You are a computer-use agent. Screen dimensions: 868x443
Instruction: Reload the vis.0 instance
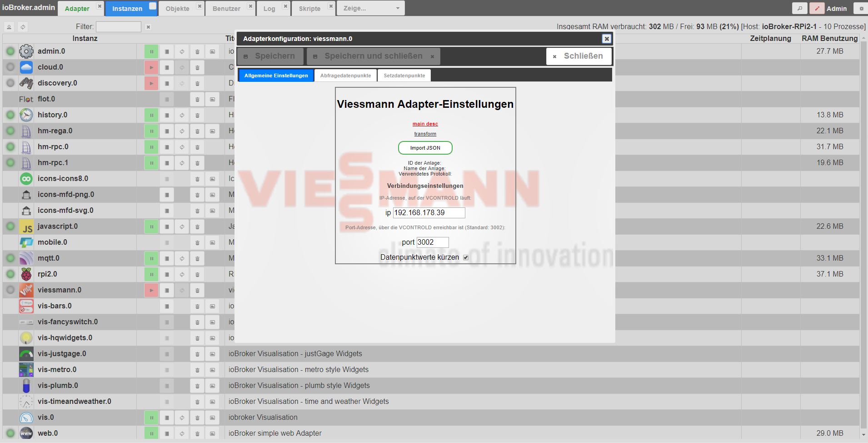tap(182, 418)
